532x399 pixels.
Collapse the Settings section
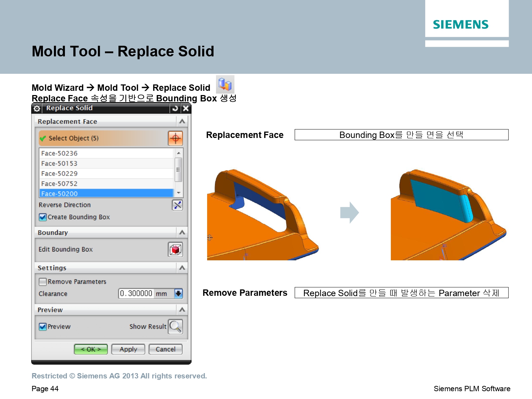pos(182,268)
